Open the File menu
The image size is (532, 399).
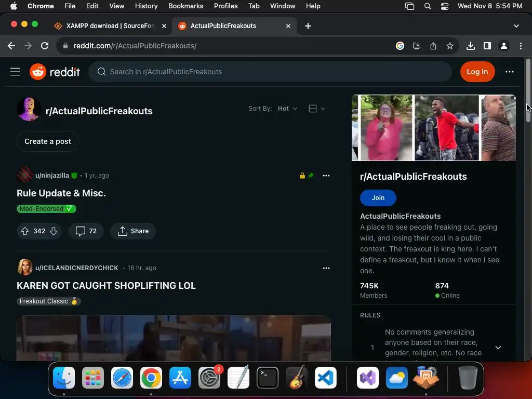click(70, 6)
